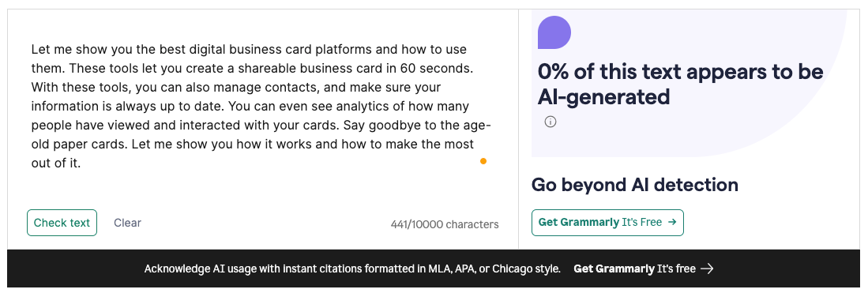Click the info icon under AI-generated result
The width and height of the screenshot is (868, 293).
click(550, 122)
